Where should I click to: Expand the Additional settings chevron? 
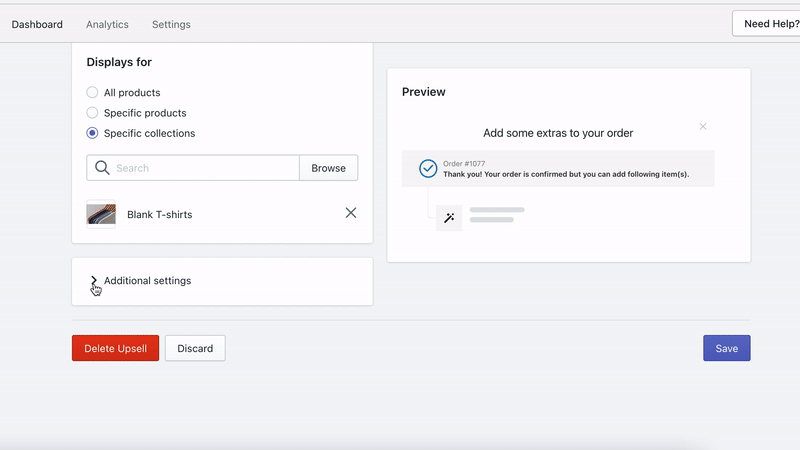tap(94, 281)
